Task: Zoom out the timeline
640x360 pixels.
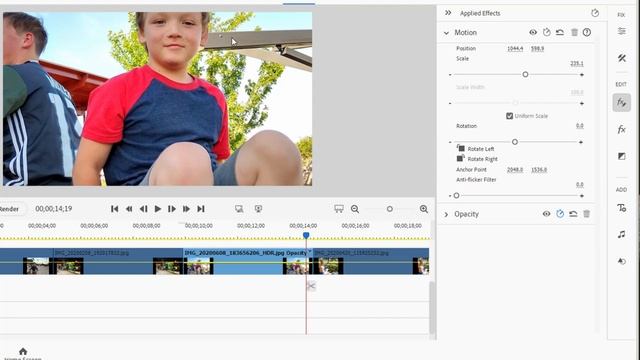Action: pos(355,209)
